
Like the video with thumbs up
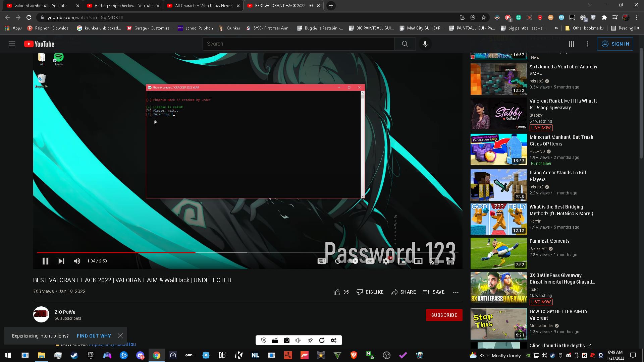click(337, 292)
